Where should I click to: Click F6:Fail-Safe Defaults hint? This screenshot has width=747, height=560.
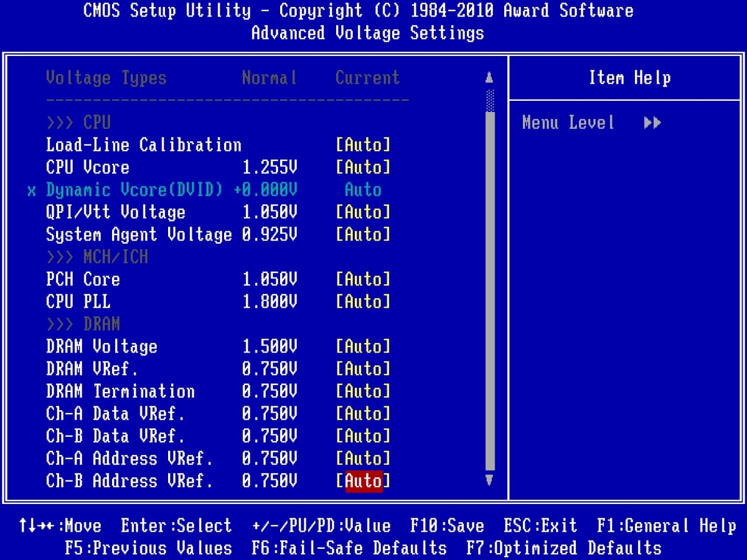coord(349,548)
